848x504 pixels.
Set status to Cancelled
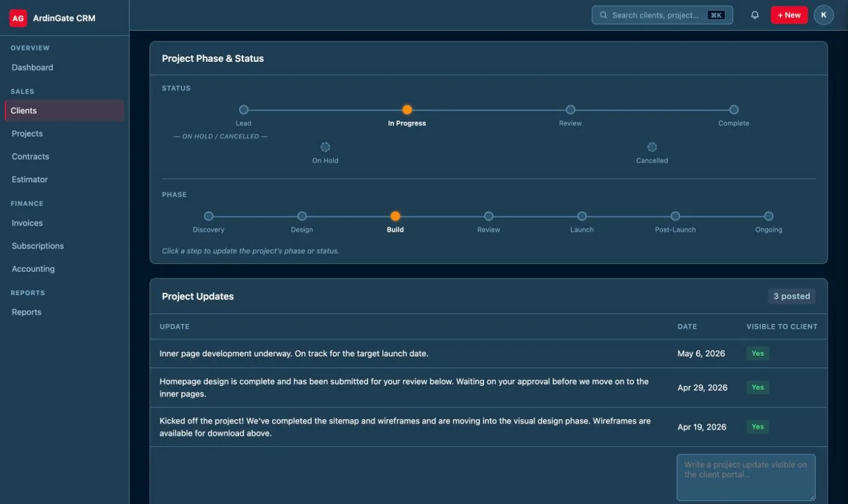652,147
